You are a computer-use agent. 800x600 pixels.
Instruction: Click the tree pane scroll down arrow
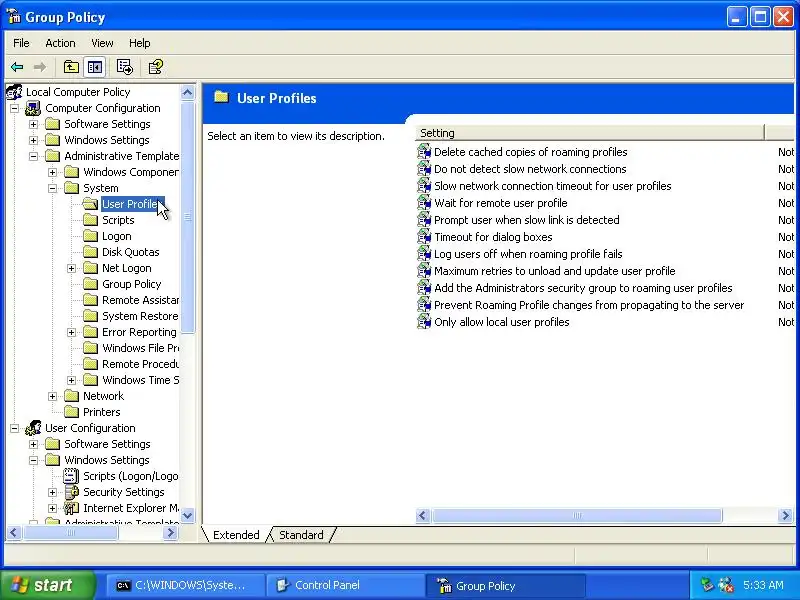click(x=187, y=515)
